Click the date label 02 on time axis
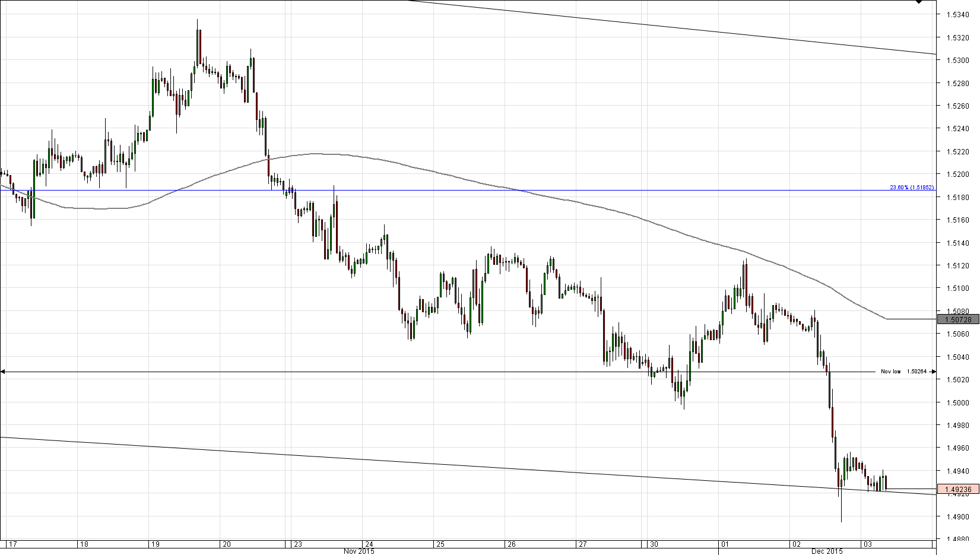The width and height of the screenshot is (980, 555). [x=796, y=544]
